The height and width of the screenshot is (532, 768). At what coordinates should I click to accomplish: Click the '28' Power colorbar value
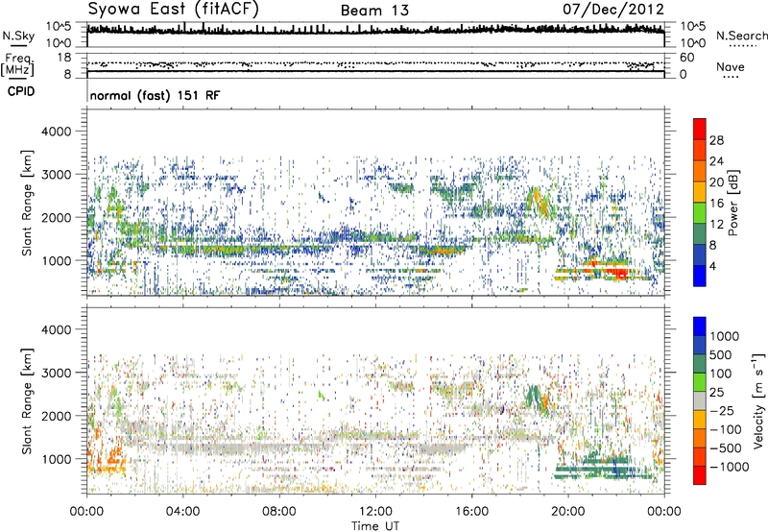point(716,140)
